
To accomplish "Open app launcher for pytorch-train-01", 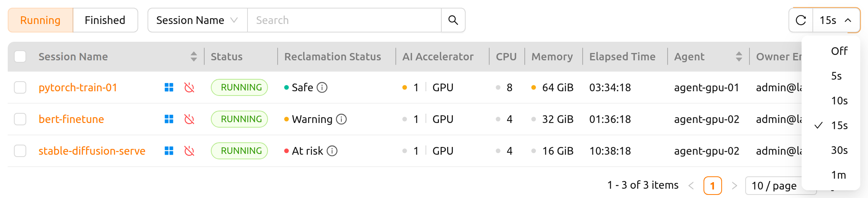I will point(169,87).
